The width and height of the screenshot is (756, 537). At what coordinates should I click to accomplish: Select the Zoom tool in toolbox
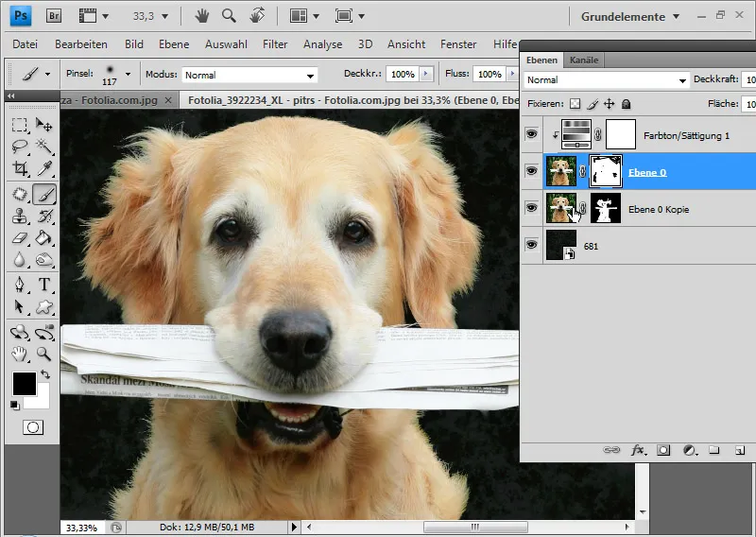44,355
